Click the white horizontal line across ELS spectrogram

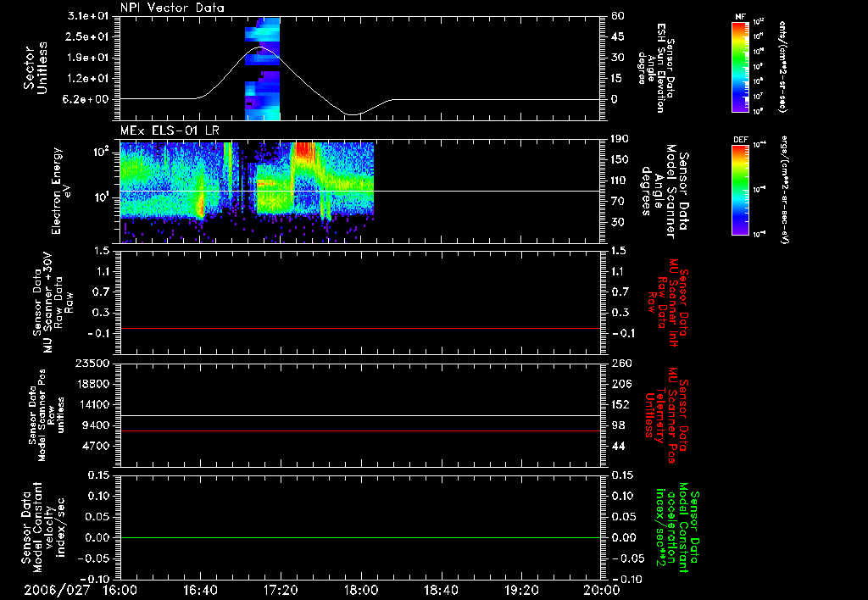359,191
